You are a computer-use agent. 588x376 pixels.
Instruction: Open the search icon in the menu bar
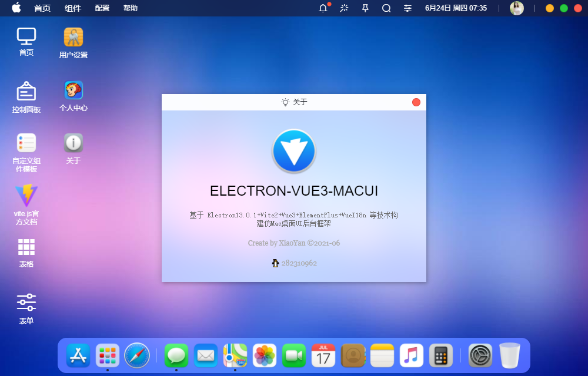point(386,8)
